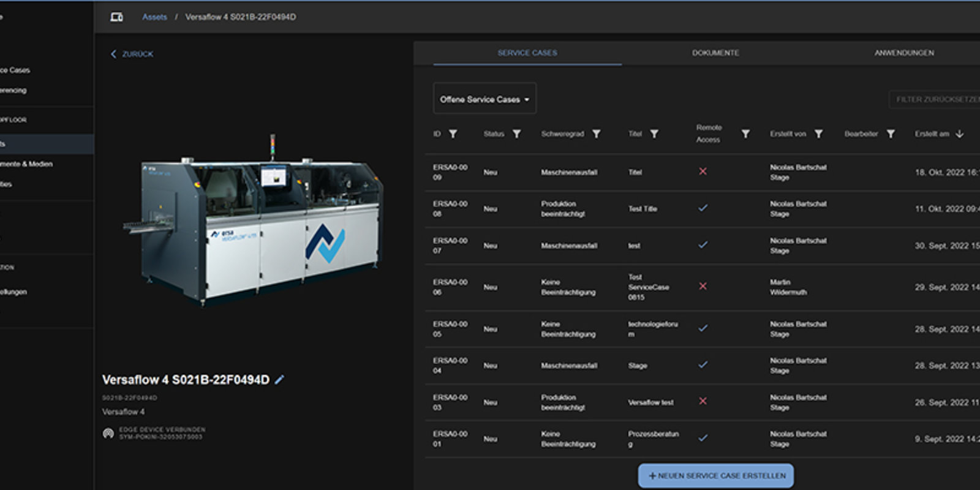Open the Offene Service Cases dropdown
Screen dimensions: 980x490
point(484,99)
